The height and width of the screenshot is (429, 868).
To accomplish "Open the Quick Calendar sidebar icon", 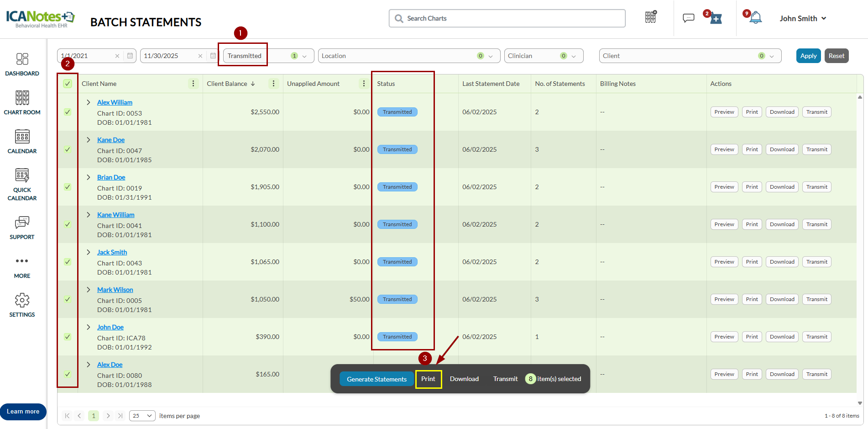I will tap(22, 184).
